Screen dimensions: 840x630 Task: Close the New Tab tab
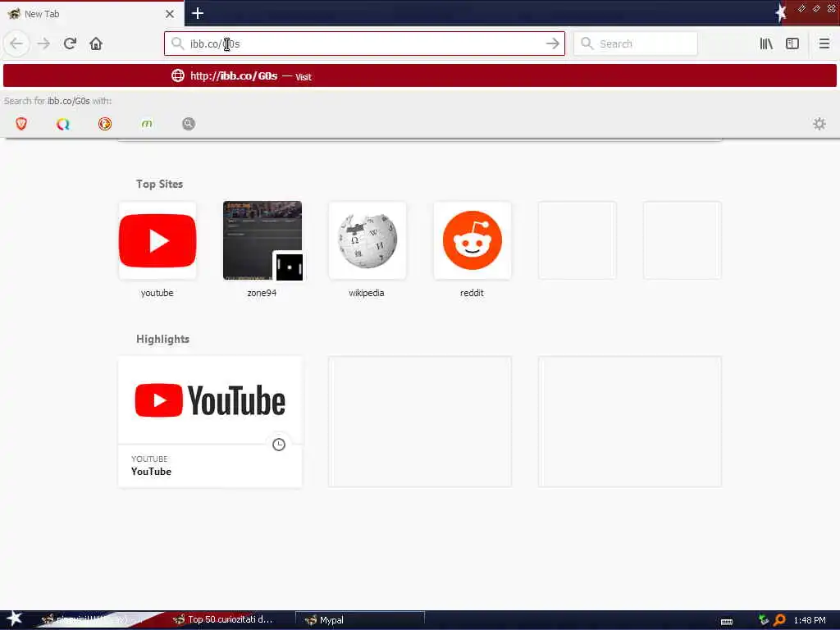pyautogui.click(x=170, y=14)
